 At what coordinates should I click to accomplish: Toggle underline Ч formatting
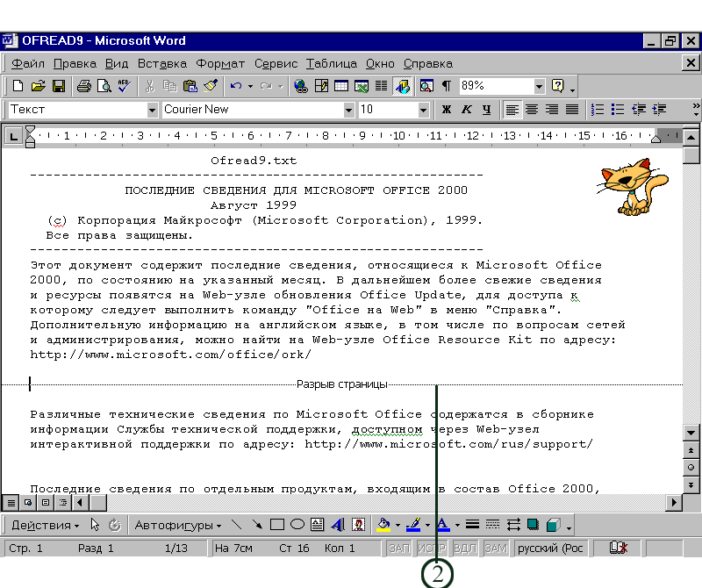point(487,110)
